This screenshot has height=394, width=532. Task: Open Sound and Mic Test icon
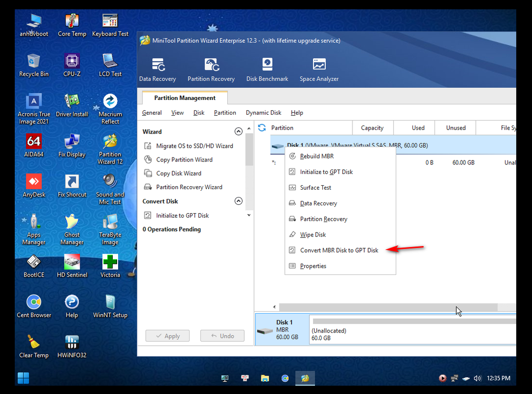110,189
